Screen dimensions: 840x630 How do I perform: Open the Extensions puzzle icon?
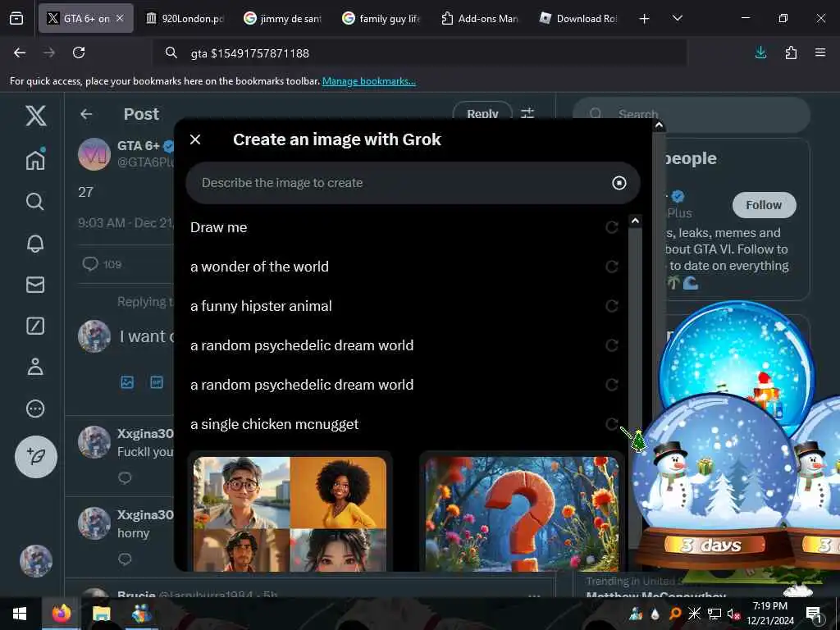point(791,52)
